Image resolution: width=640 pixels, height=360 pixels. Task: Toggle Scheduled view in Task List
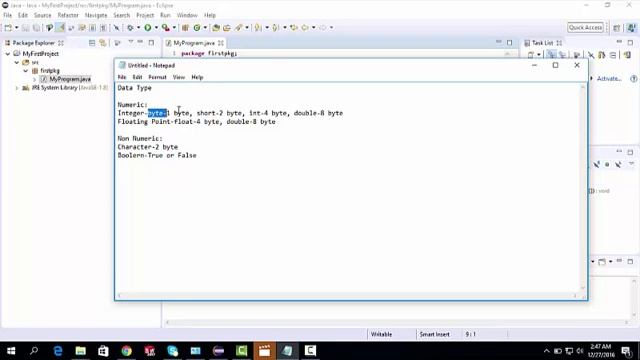[562, 55]
